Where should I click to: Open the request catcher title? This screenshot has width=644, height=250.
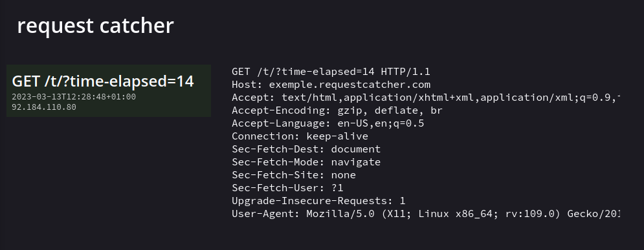95,25
